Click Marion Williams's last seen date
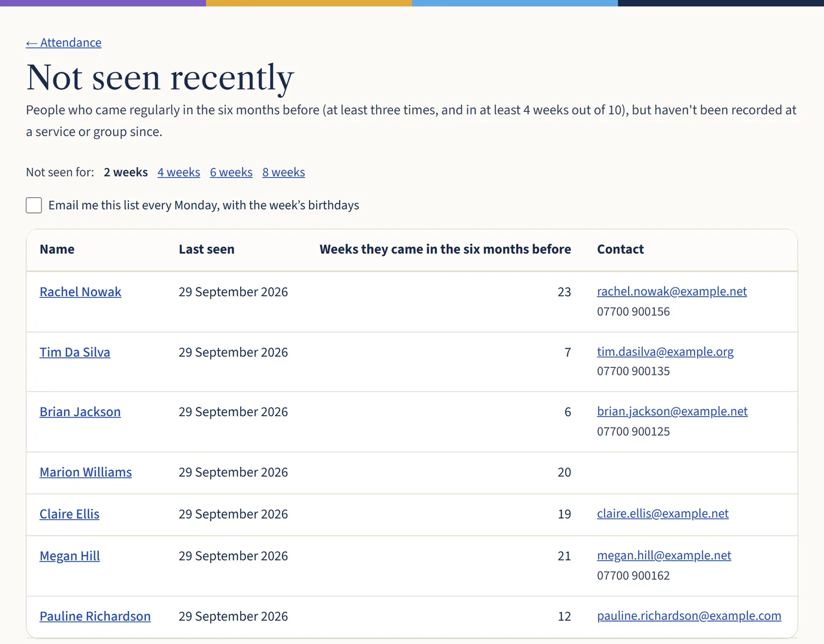The height and width of the screenshot is (644, 824). 233,472
